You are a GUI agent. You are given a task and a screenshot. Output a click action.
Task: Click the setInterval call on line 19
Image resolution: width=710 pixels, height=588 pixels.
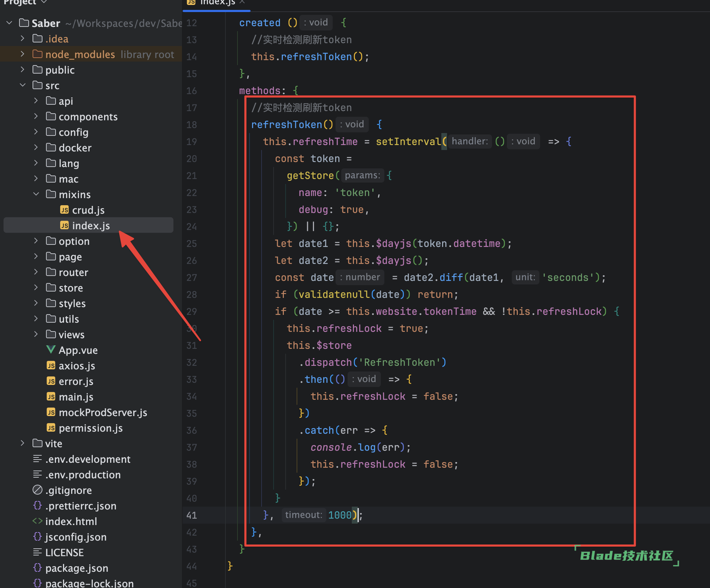click(x=408, y=142)
